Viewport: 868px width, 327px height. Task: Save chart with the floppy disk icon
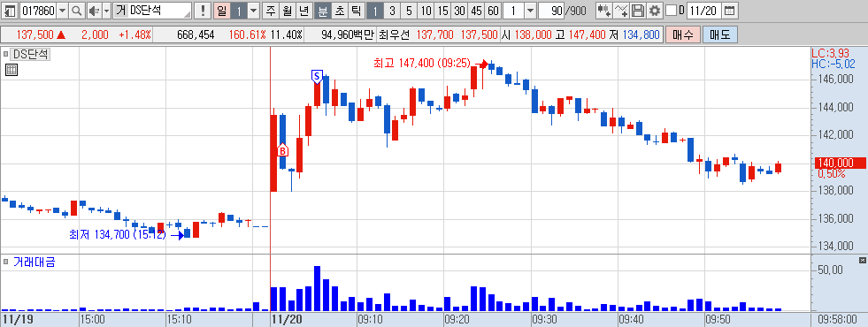pos(638,11)
